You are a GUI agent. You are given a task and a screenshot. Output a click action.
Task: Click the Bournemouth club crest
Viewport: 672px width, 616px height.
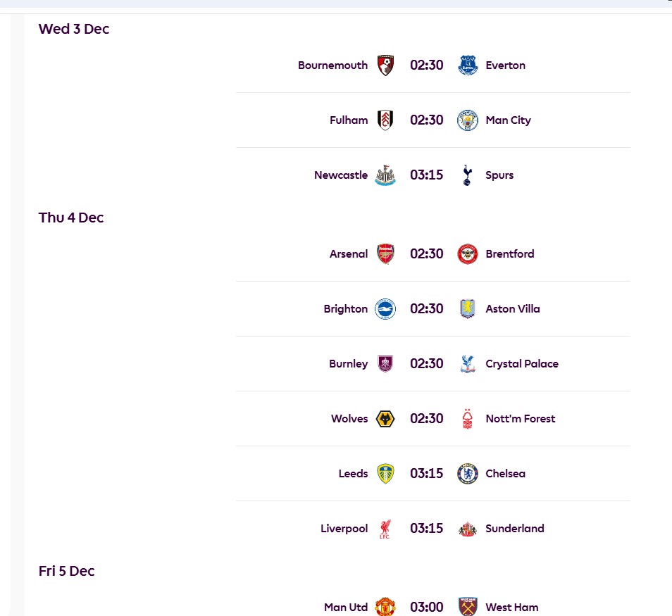click(385, 65)
